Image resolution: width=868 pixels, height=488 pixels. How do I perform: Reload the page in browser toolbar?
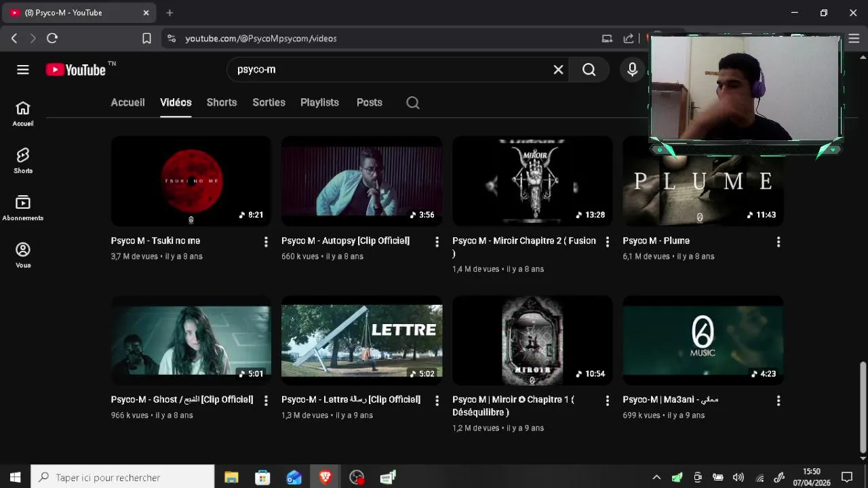(x=52, y=39)
